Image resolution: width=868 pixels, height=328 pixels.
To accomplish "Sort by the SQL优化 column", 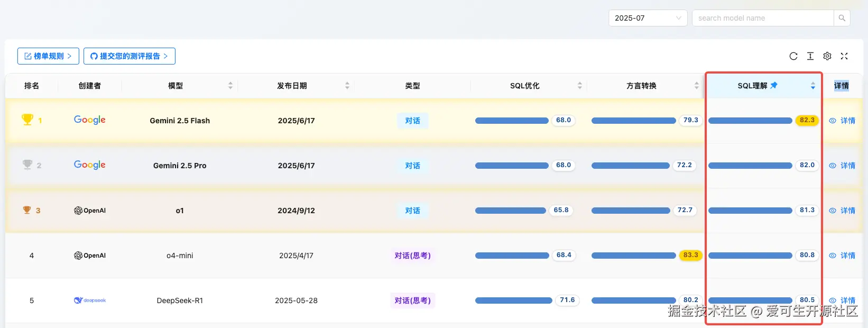I will click(x=580, y=86).
